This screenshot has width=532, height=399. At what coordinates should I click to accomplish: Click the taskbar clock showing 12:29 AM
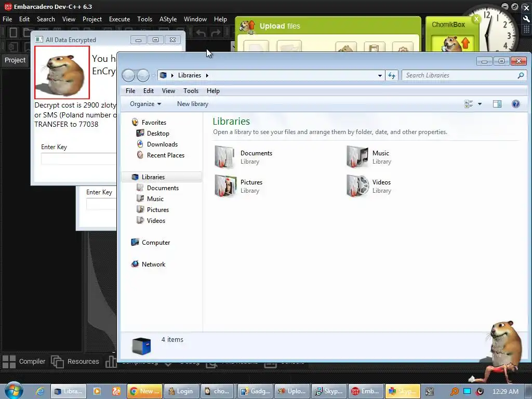pos(505,392)
